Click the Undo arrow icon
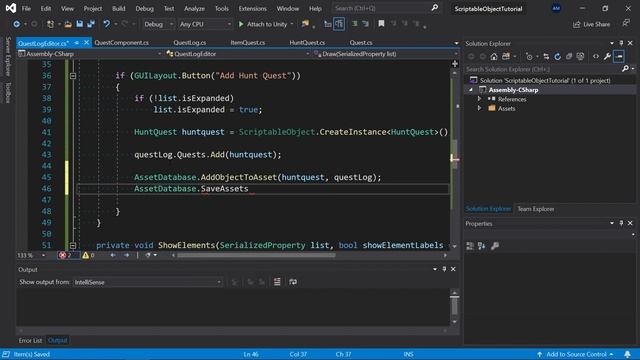Screen dimensions: 640x360 click(106, 24)
